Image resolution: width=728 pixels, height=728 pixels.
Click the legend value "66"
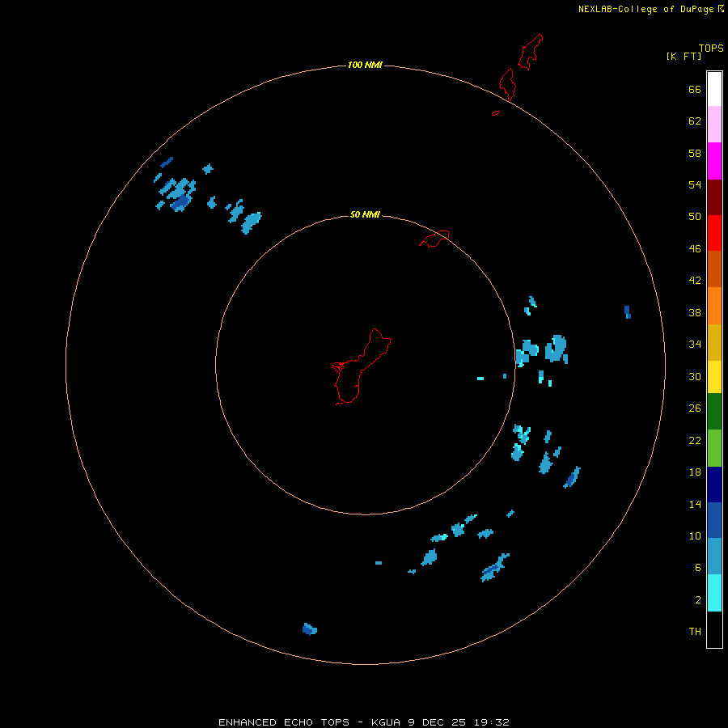tap(695, 89)
